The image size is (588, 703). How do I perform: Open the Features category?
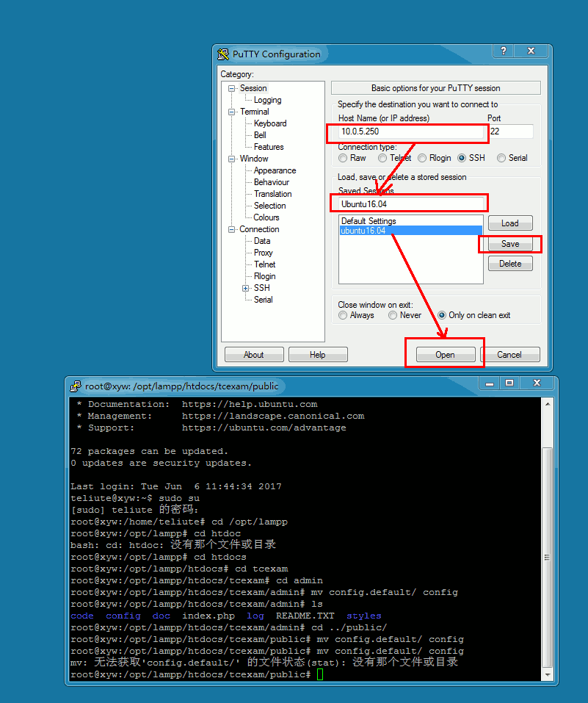point(269,147)
